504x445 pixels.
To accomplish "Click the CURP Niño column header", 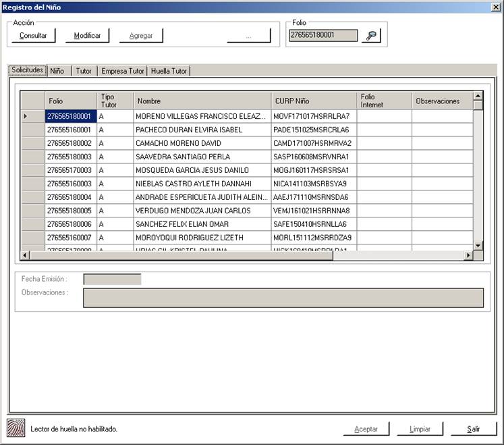I will (x=314, y=101).
